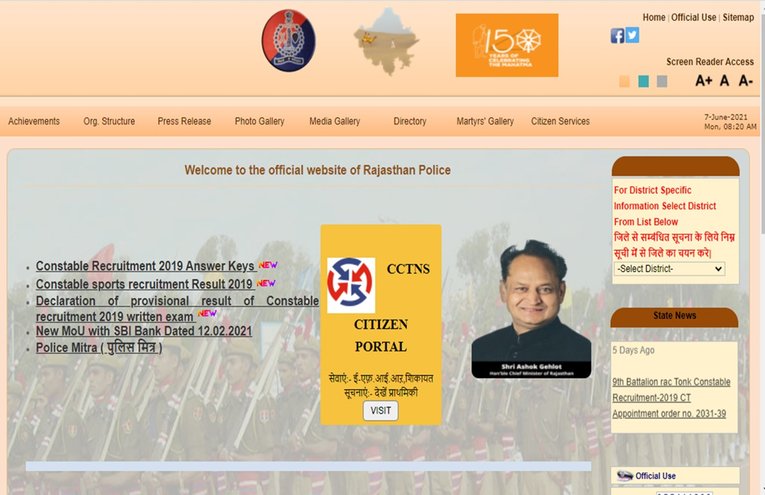This screenshot has height=495, width=765.
Task: Click the CCTNS logo icon
Action: tap(351, 285)
